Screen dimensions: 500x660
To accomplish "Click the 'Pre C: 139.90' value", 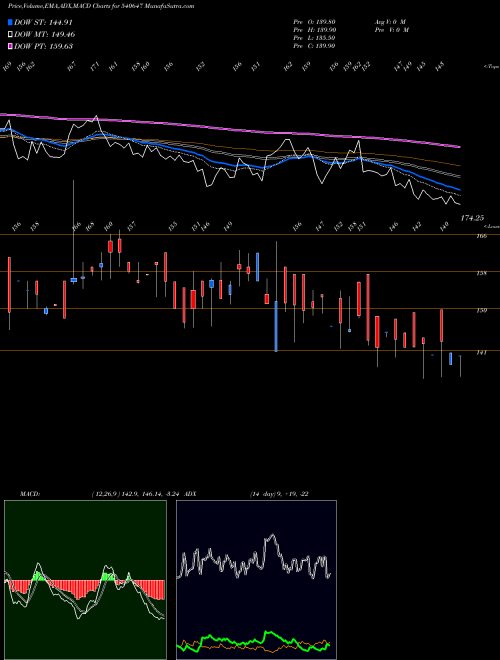I will [x=314, y=46].
